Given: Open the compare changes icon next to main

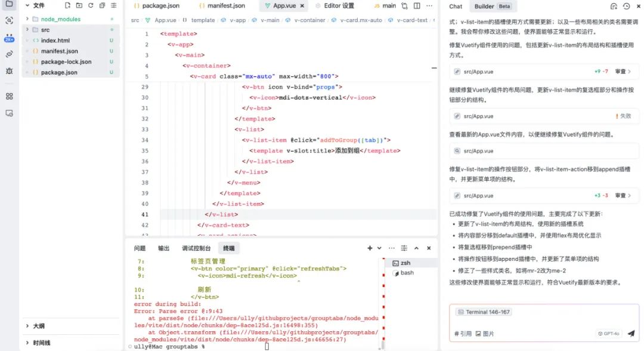Looking at the screenshot, I should point(404,6).
